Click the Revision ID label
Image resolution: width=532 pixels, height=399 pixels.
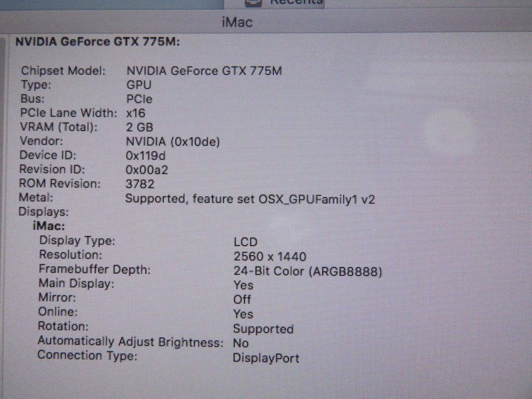[52, 169]
